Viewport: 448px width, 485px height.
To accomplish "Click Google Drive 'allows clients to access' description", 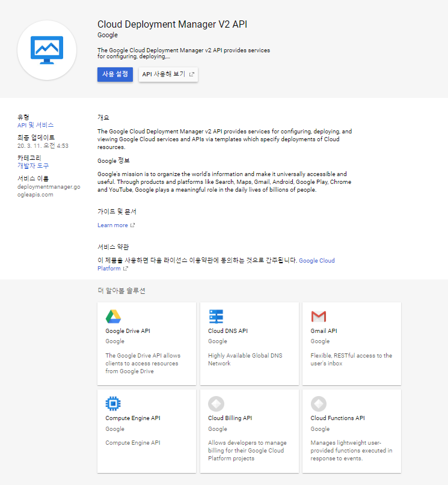I will click(143, 363).
